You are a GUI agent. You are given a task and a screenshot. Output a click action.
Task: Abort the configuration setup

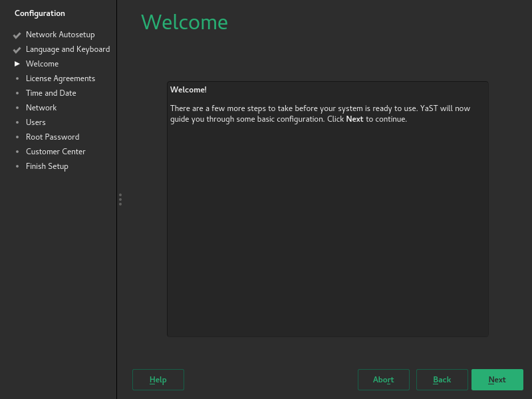click(383, 380)
